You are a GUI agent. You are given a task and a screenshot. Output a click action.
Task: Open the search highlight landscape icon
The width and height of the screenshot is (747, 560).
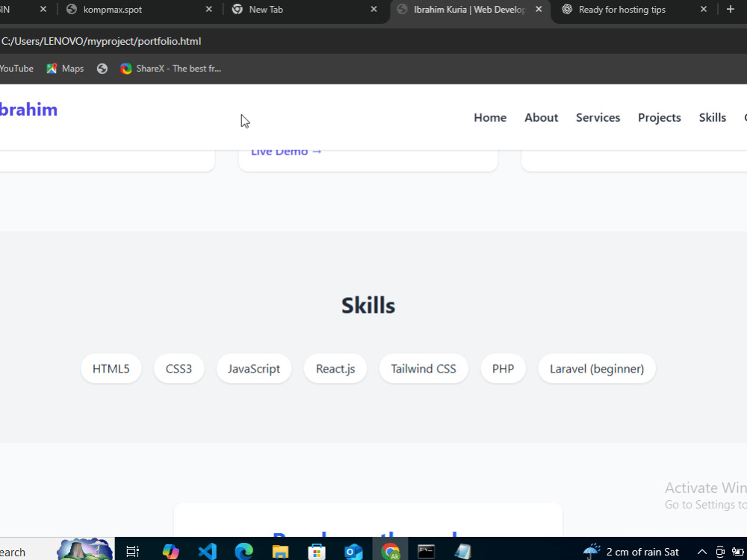[x=85, y=550]
